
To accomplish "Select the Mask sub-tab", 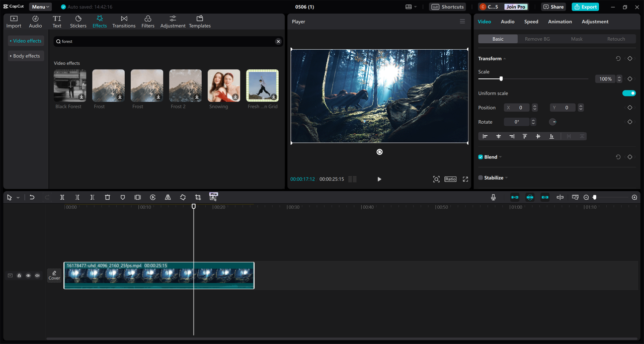I will (x=577, y=39).
